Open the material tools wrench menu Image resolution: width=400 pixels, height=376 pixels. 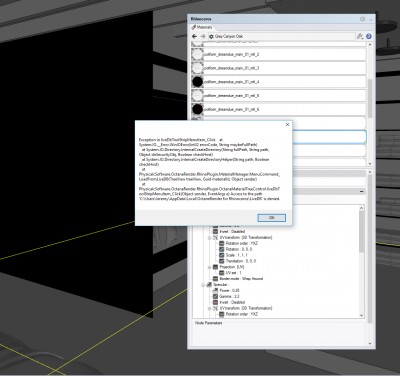click(x=360, y=36)
